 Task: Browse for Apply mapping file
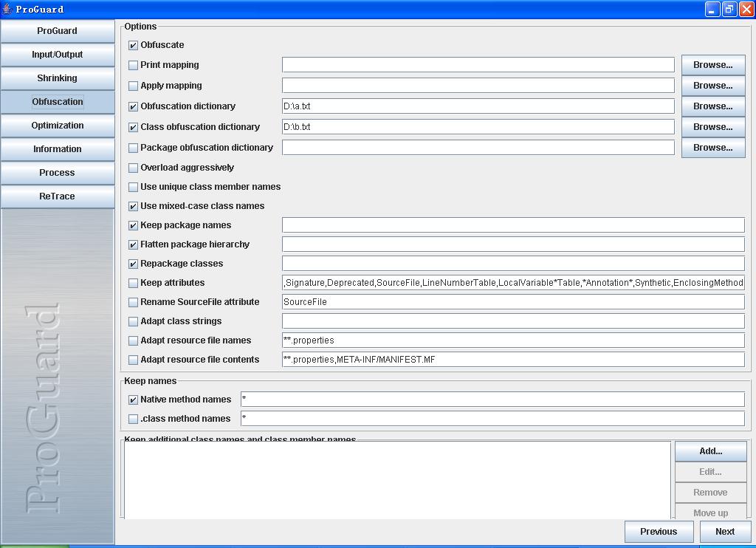point(713,86)
